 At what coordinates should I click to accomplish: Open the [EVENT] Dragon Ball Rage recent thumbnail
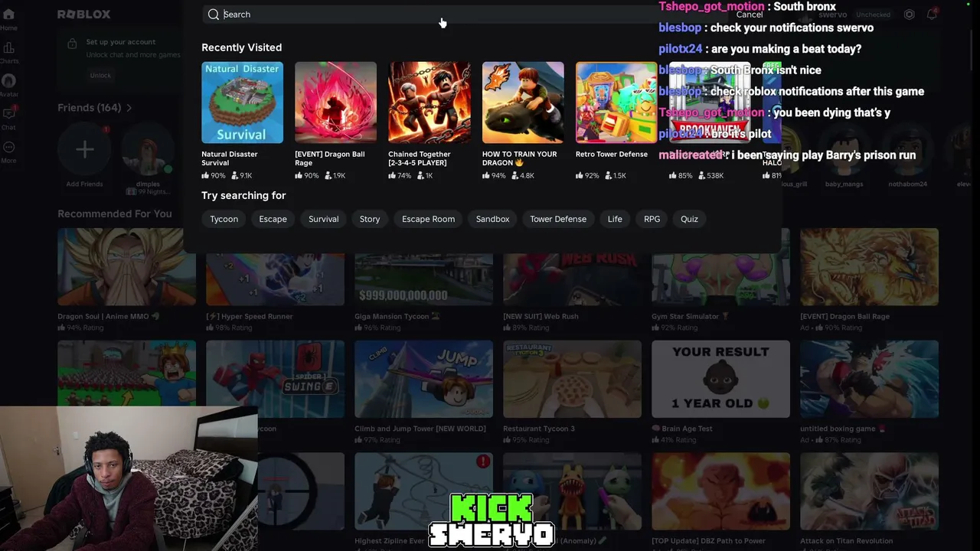[335, 103]
